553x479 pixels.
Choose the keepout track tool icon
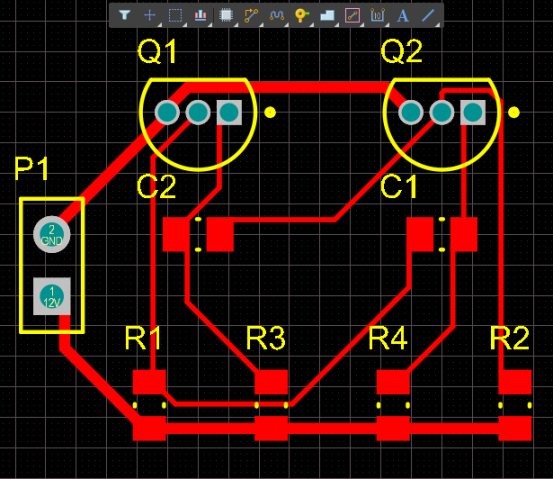pos(352,15)
